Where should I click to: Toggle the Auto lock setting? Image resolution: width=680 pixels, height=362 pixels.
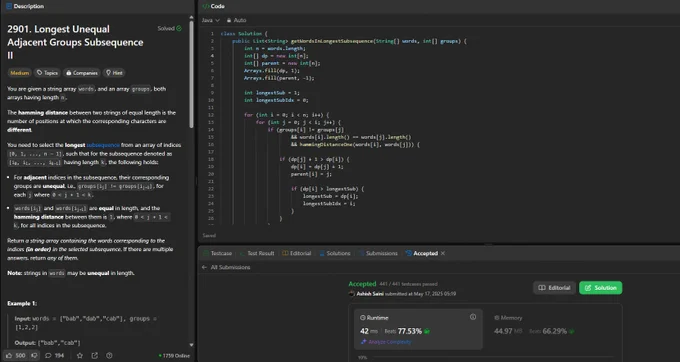(x=236, y=20)
